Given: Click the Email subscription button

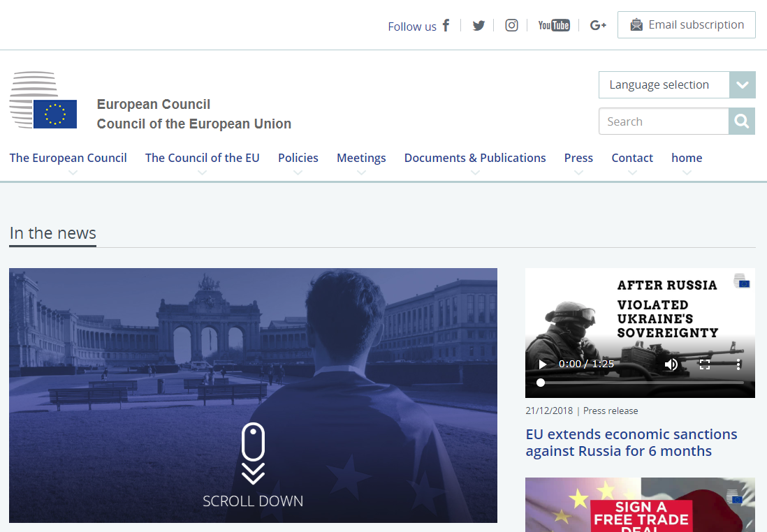Looking at the screenshot, I should pos(686,25).
